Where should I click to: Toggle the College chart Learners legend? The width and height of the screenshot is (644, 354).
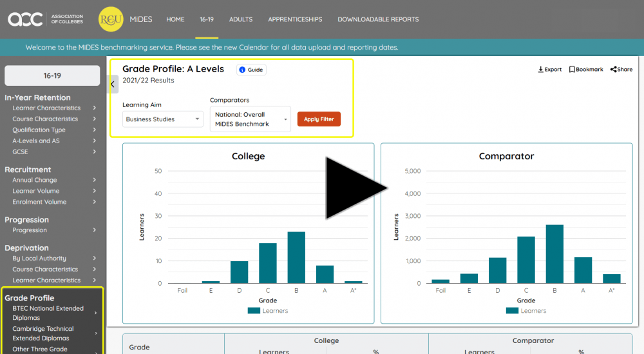coord(267,311)
